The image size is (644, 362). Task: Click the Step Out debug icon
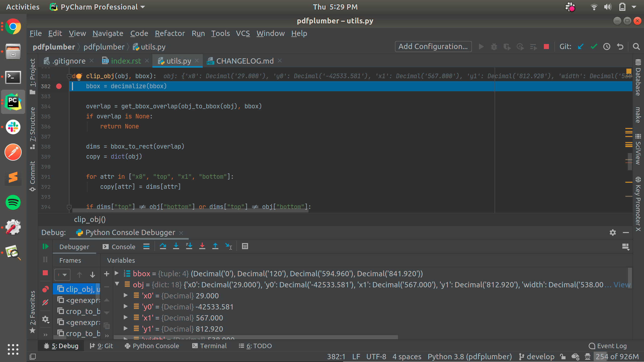click(215, 246)
